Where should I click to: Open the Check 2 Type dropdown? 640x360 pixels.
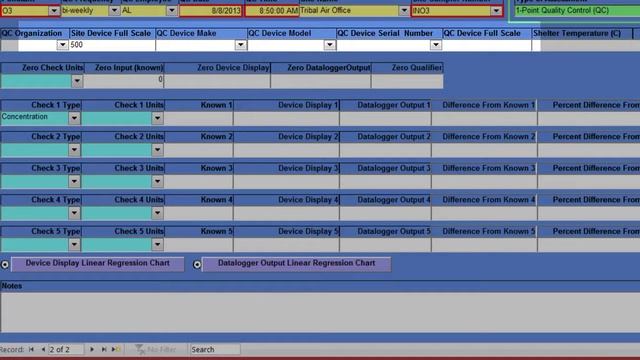[74, 150]
